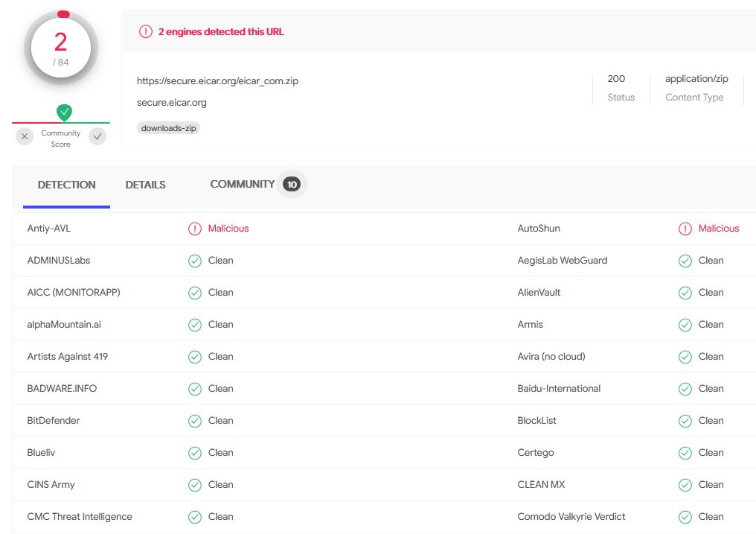Select the AICC (MONITORAPP) engine name

pos(74,293)
